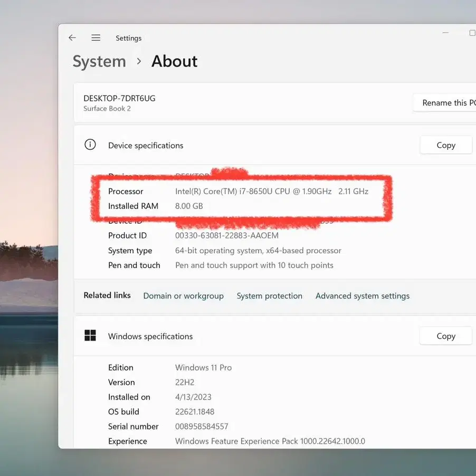This screenshot has width=476, height=476.
Task: Collapse the Windows specifications section header
Action: click(275, 336)
